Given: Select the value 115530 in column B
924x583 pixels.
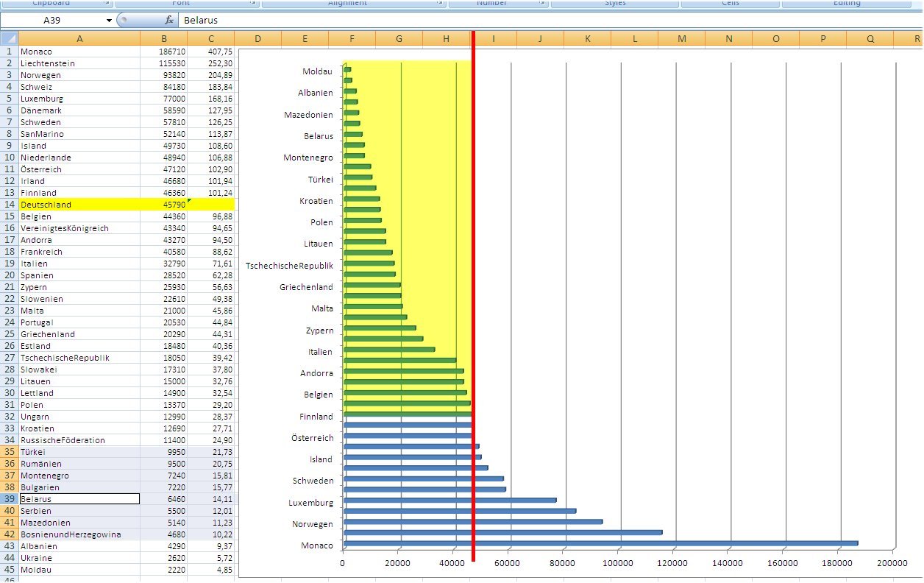Looking at the screenshot, I should pos(163,63).
